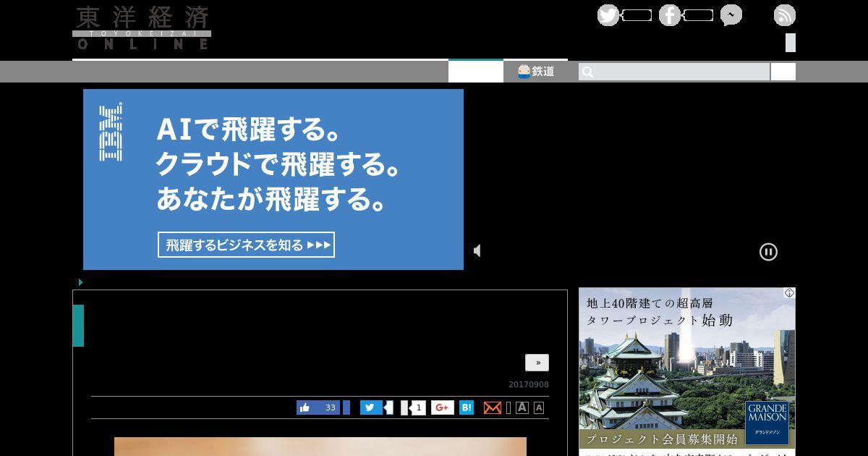868x456 pixels.
Task: Click the magnifier icon in search box
Action: [x=587, y=72]
